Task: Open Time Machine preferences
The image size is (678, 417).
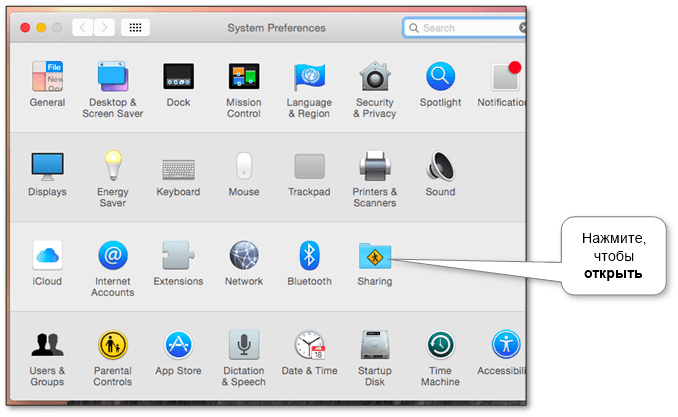Action: tap(440, 358)
